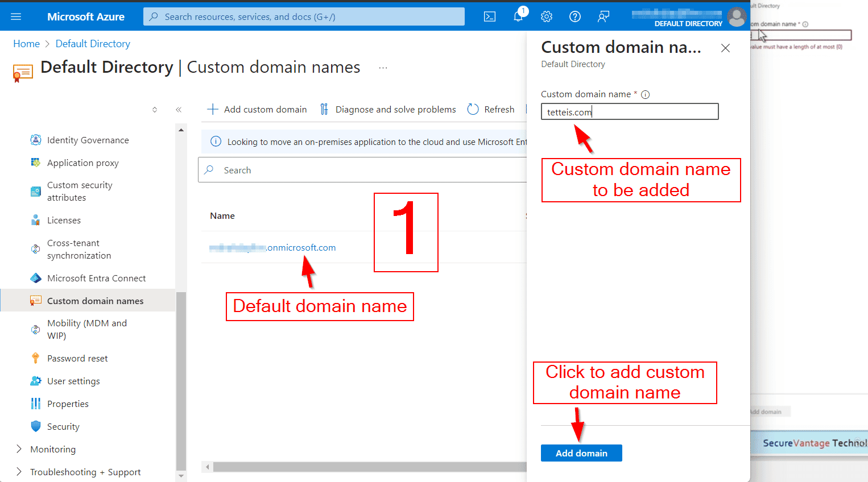This screenshot has height=482, width=868.
Task: Click the Identity Governance icon
Action: tap(36, 140)
